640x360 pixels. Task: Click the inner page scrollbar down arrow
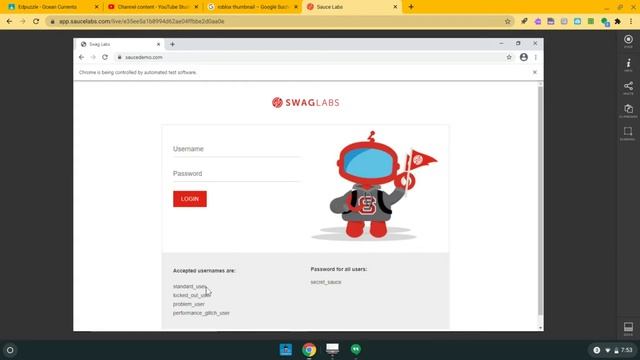click(540, 327)
